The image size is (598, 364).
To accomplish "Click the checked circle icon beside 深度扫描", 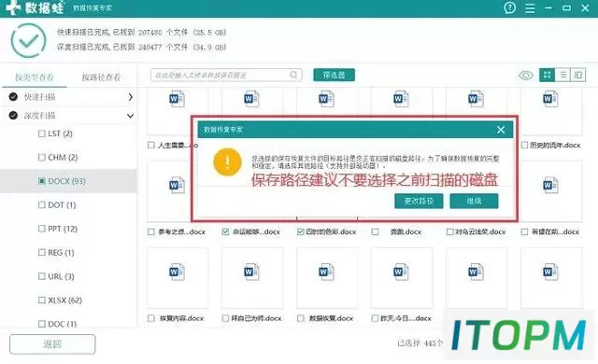I will pos(13,116).
